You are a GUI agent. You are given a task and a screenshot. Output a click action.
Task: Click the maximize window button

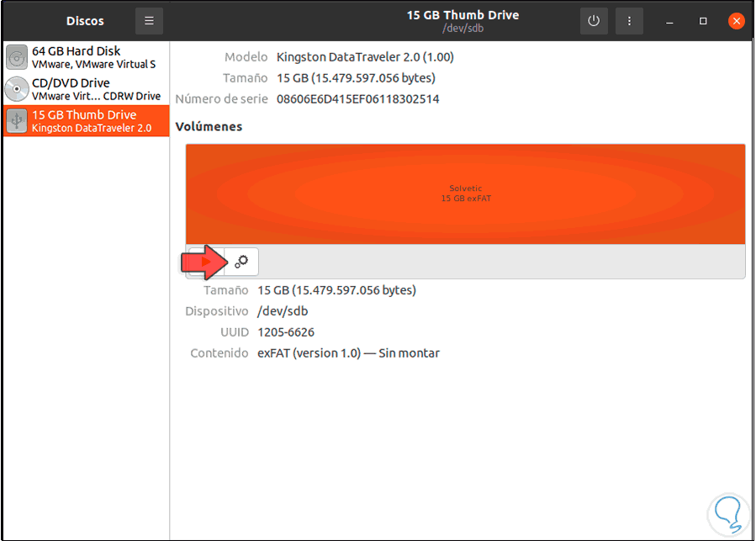pos(701,20)
